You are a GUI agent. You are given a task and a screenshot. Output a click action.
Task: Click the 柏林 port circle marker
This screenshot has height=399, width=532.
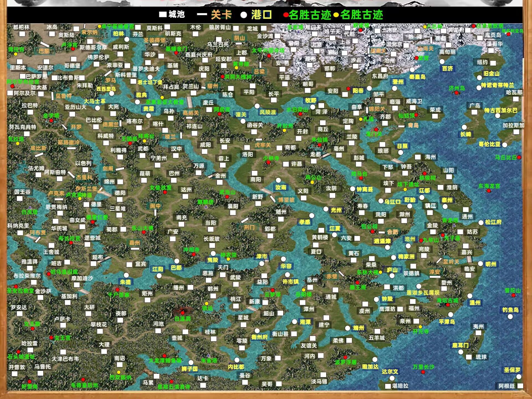127,39
